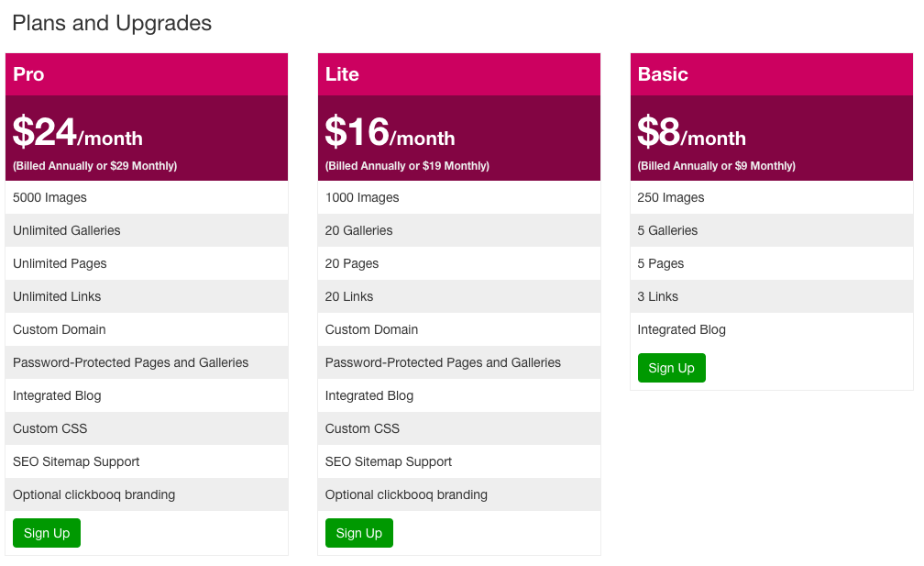Click Sign Up under Basic plan
924x566 pixels.
click(x=671, y=368)
